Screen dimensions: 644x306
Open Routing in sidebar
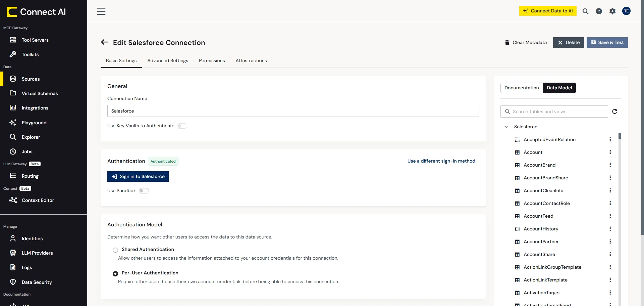[x=30, y=176]
